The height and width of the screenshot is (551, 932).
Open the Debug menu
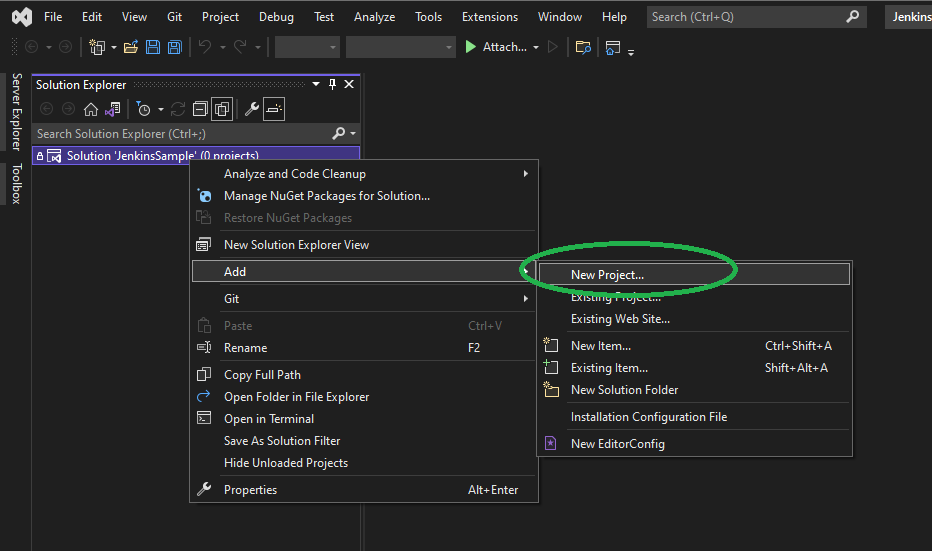tap(276, 17)
